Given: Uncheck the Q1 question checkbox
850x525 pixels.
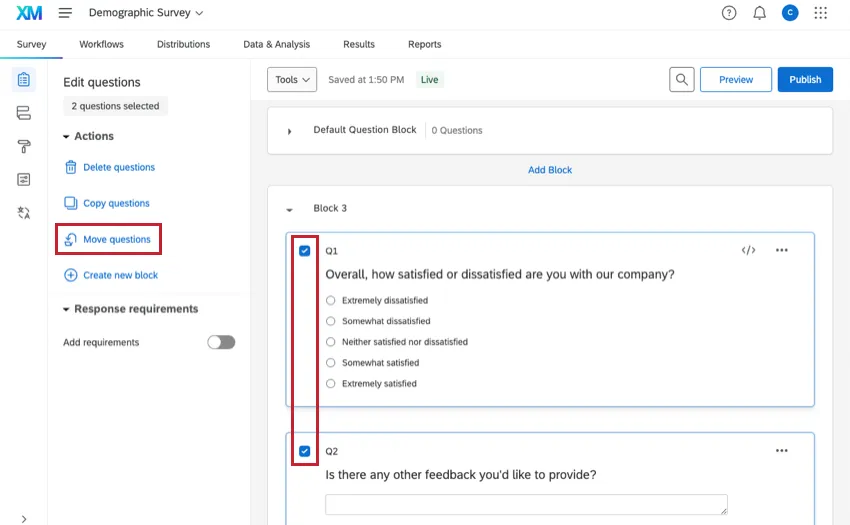Looking at the screenshot, I should coord(305,251).
